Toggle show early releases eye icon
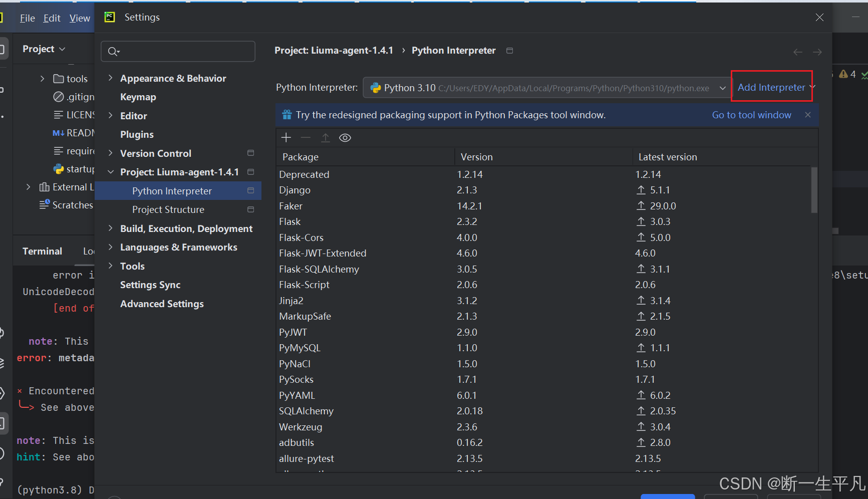868x499 pixels. [x=345, y=138]
